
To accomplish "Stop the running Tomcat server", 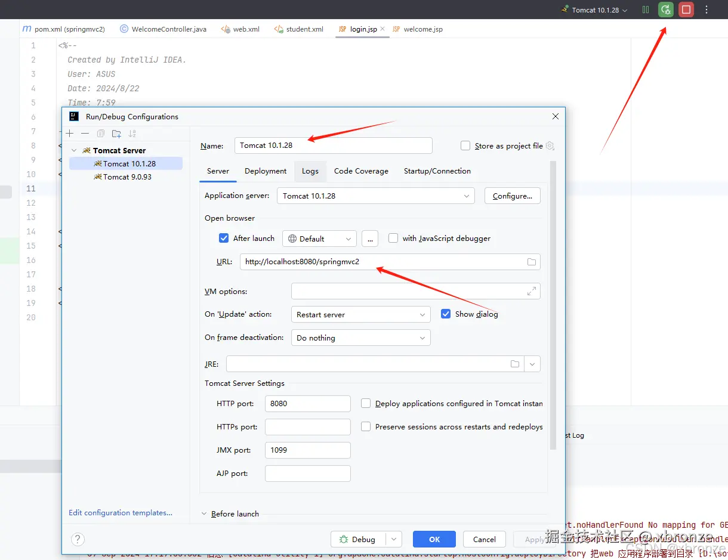I will 686,10.
